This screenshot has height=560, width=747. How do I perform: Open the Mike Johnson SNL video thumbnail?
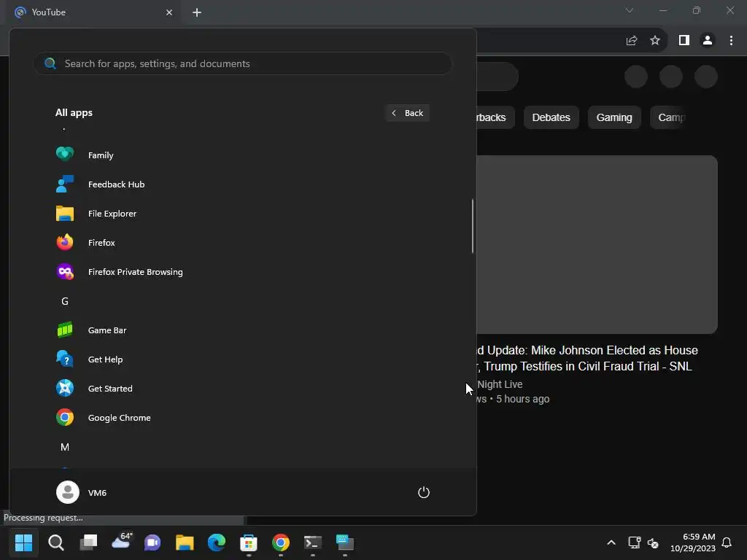tap(597, 244)
